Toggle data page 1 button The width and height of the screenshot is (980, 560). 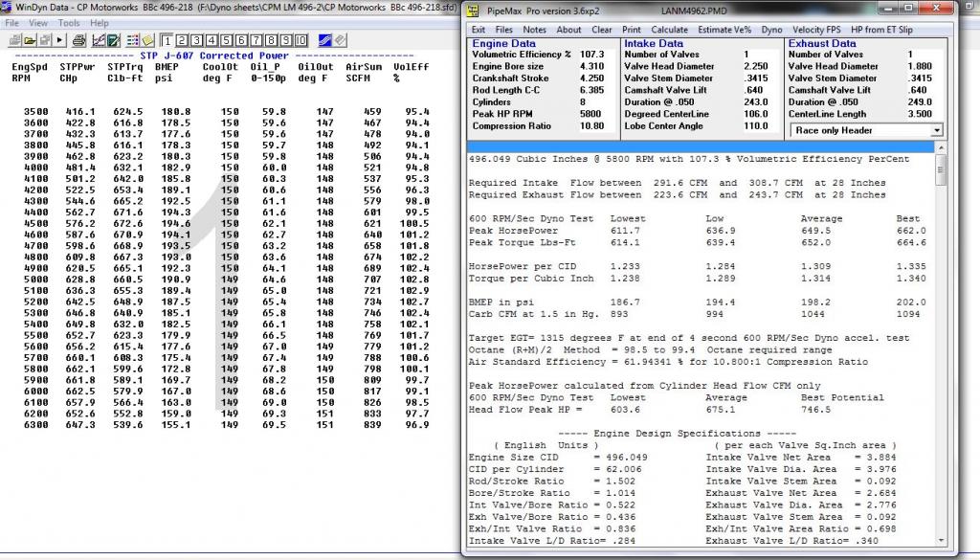click(167, 40)
